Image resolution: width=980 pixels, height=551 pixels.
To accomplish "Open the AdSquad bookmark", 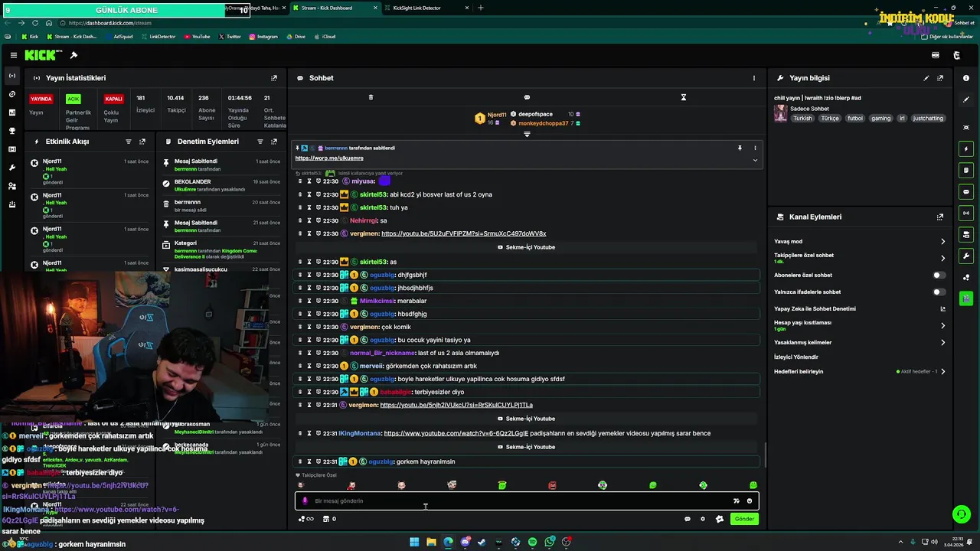I will (x=119, y=37).
